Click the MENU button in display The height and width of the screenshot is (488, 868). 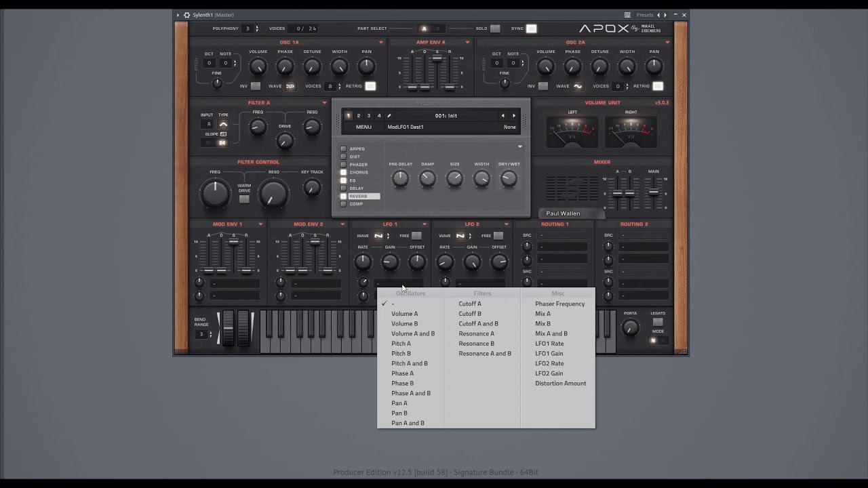(x=363, y=127)
